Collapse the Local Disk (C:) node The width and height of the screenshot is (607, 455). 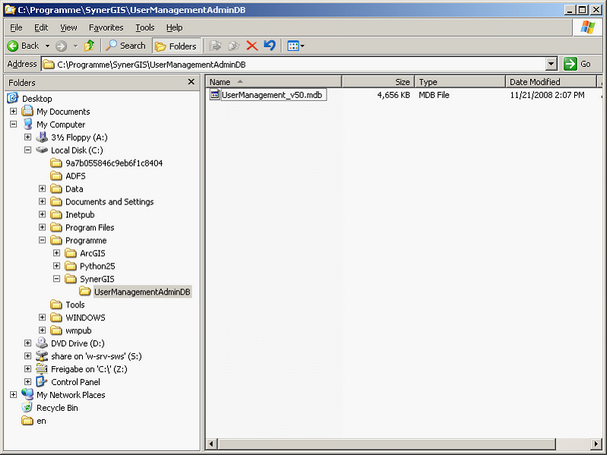28,150
